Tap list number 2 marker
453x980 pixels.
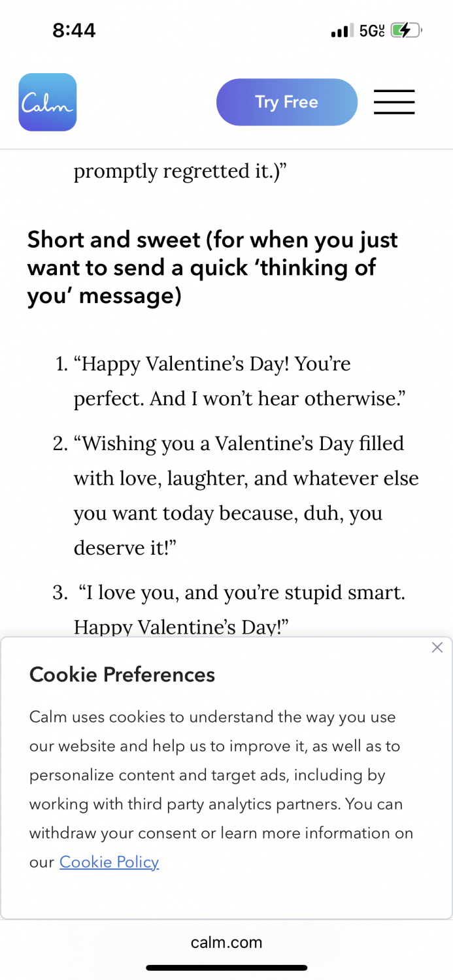60,444
